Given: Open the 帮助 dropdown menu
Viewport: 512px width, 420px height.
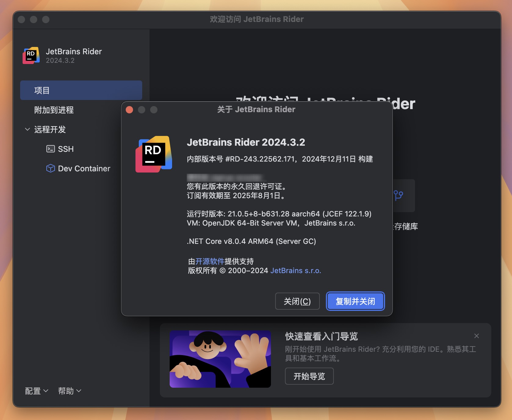Looking at the screenshot, I should [70, 391].
